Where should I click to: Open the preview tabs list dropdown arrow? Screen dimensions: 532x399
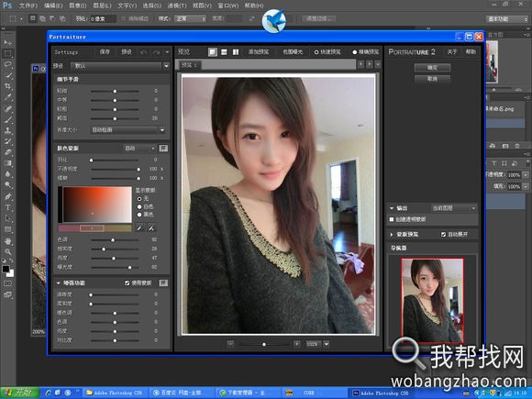pos(378,64)
